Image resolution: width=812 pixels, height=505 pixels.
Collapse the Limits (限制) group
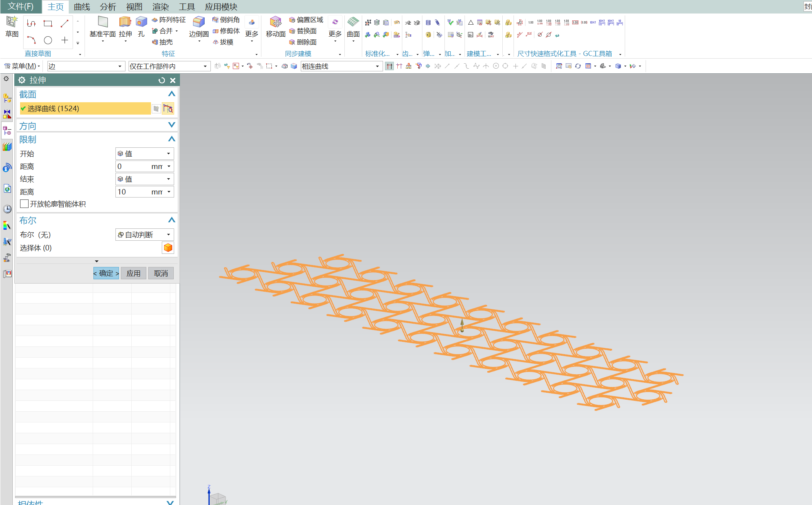click(x=172, y=139)
